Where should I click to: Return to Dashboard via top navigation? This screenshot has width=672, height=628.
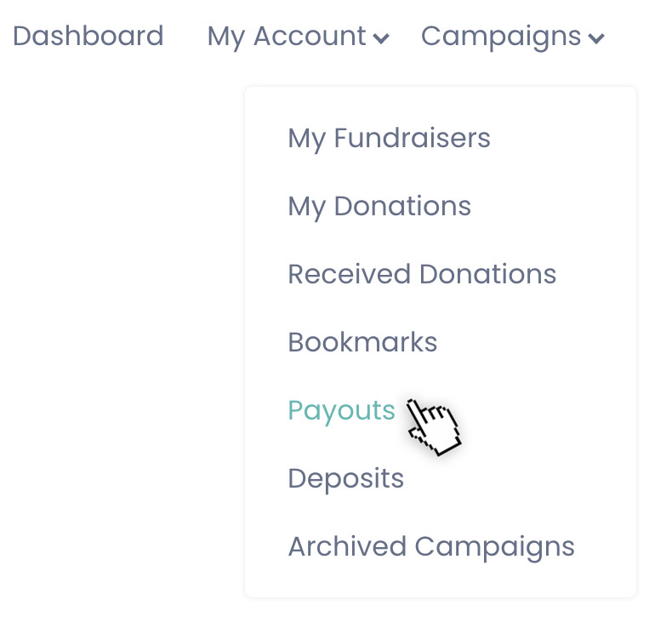88,36
